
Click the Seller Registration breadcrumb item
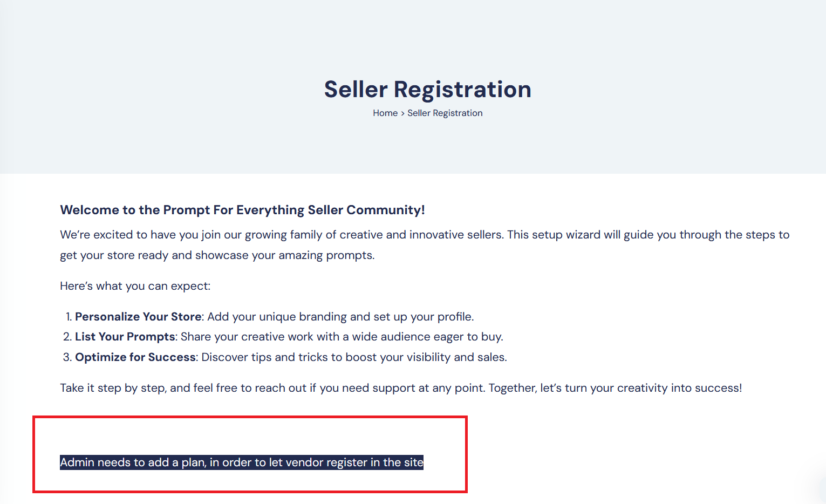(x=445, y=113)
